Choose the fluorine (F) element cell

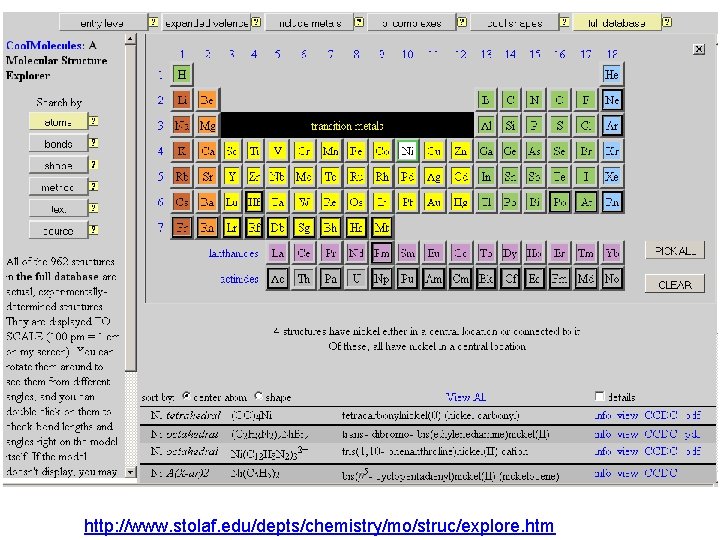(585, 100)
